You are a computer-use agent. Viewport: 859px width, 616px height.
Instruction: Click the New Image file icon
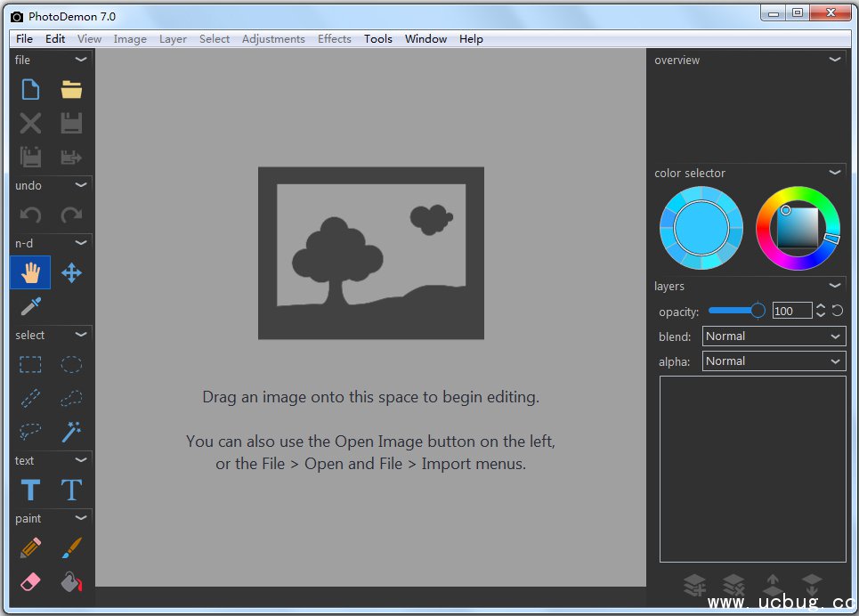30,89
